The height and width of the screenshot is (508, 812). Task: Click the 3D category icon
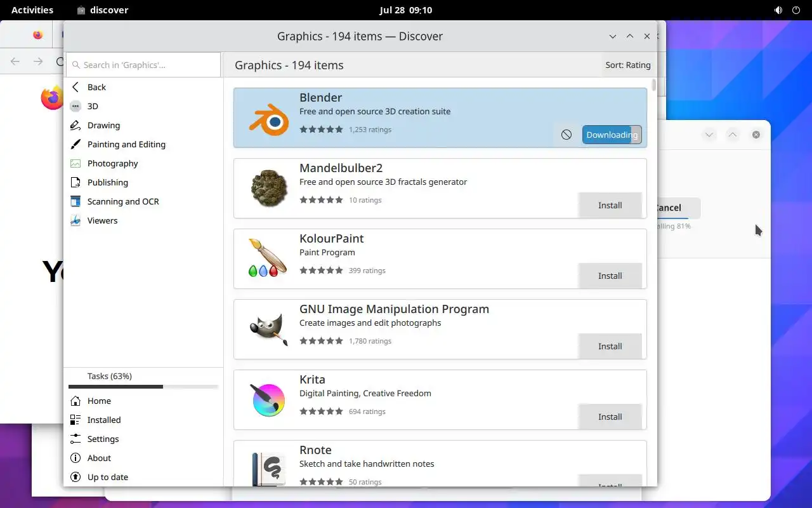click(x=75, y=106)
